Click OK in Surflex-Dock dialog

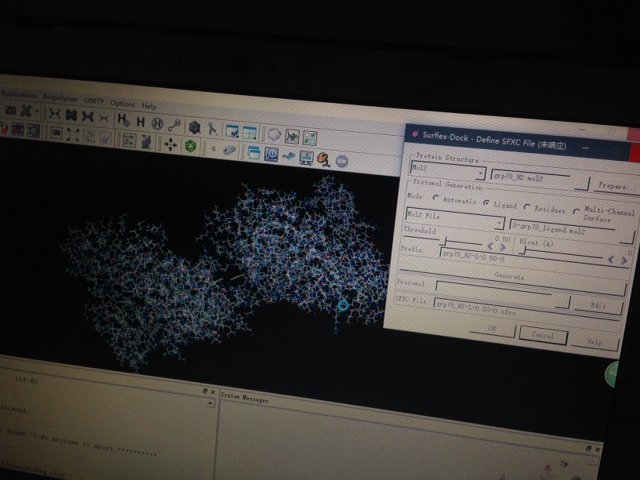(x=493, y=329)
